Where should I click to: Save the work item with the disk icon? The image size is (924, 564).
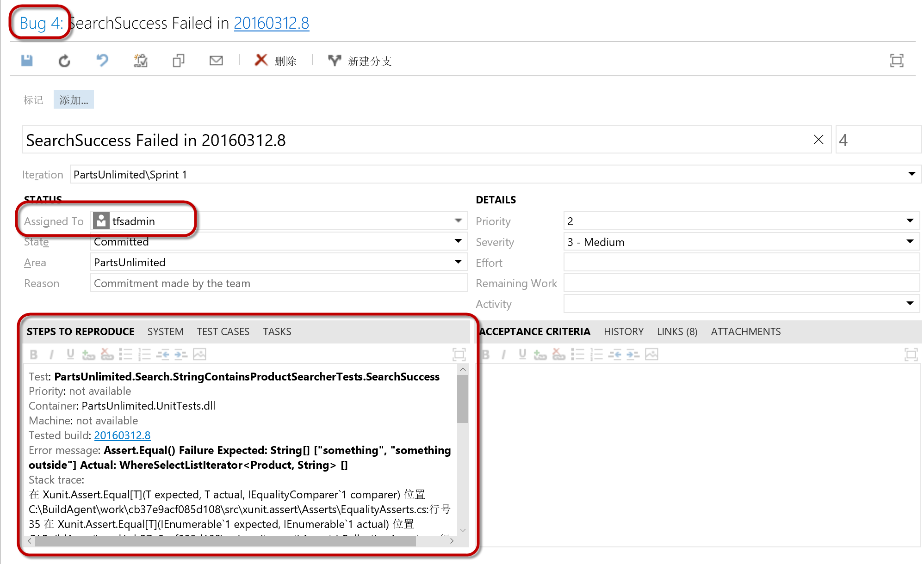(27, 61)
